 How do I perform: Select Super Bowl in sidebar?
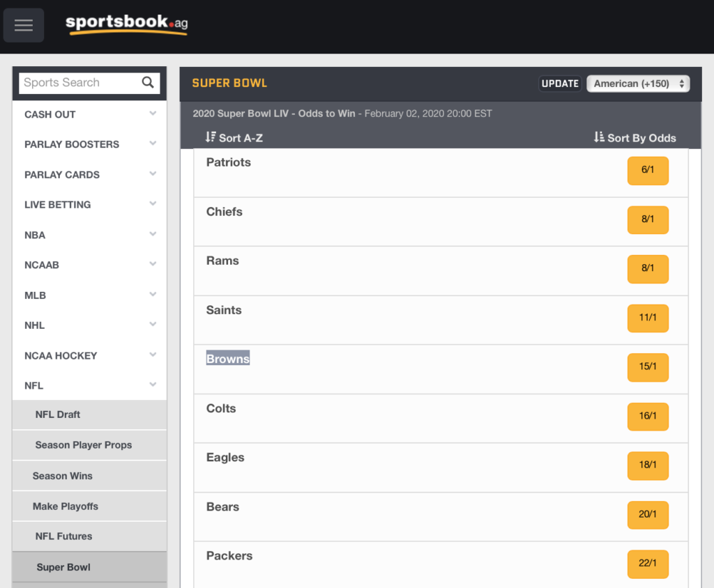tap(89, 567)
